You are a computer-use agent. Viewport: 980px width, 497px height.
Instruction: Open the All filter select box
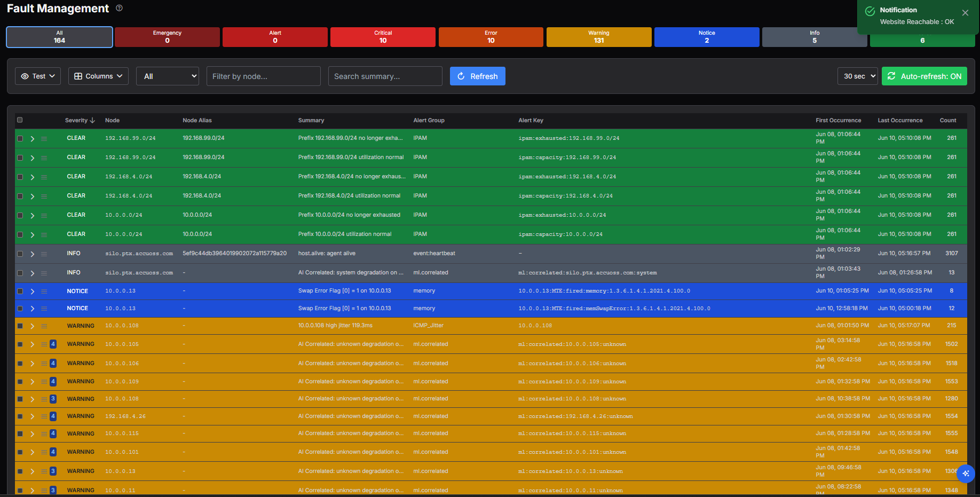pos(168,76)
